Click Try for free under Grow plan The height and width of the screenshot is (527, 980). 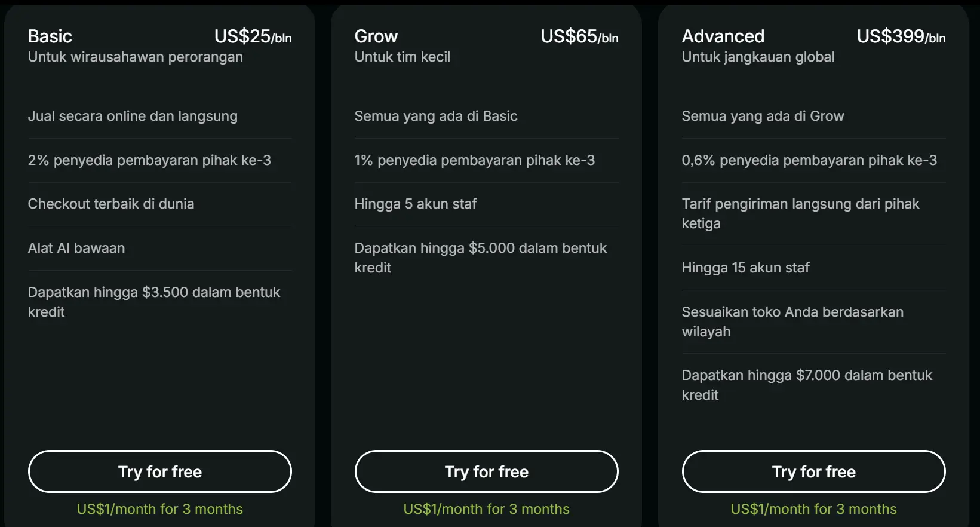click(486, 471)
